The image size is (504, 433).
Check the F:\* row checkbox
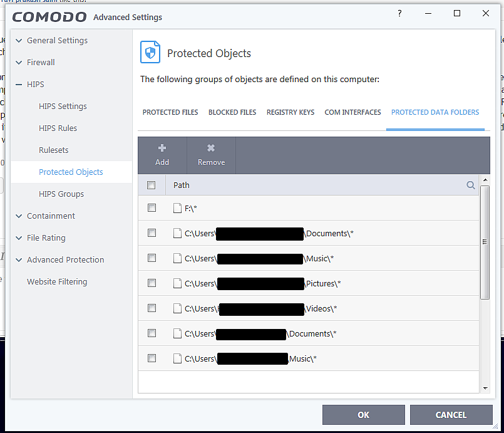pos(152,208)
